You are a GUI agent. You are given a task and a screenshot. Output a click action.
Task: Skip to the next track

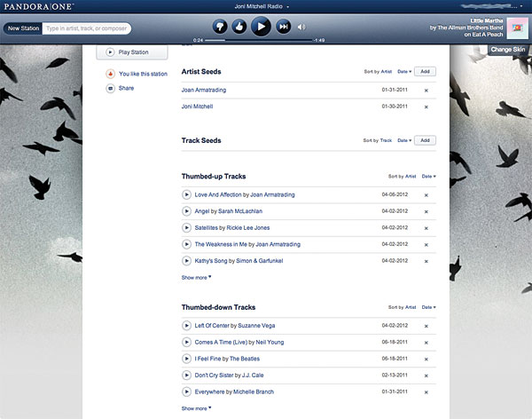283,27
